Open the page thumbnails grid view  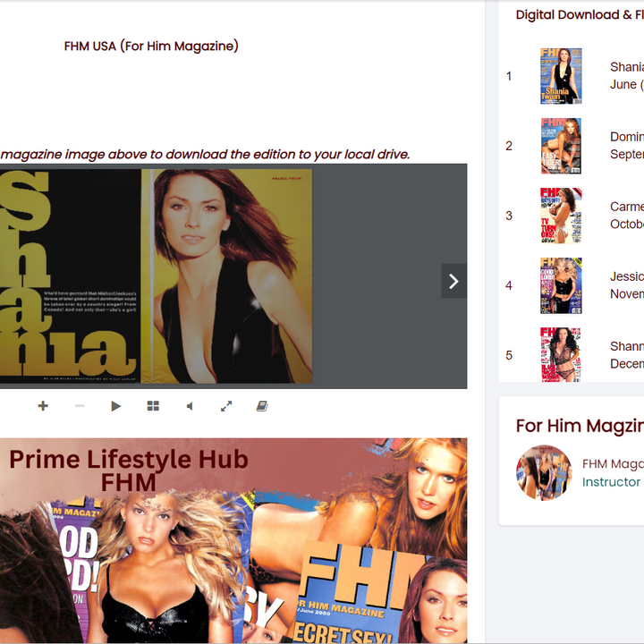(x=153, y=406)
